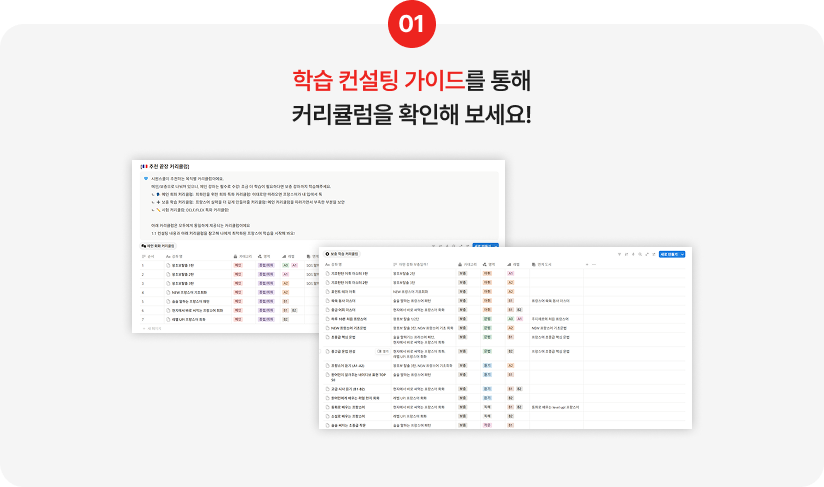Click the search icon in front table toolbar
This screenshot has height=487, width=824.
tap(638, 255)
